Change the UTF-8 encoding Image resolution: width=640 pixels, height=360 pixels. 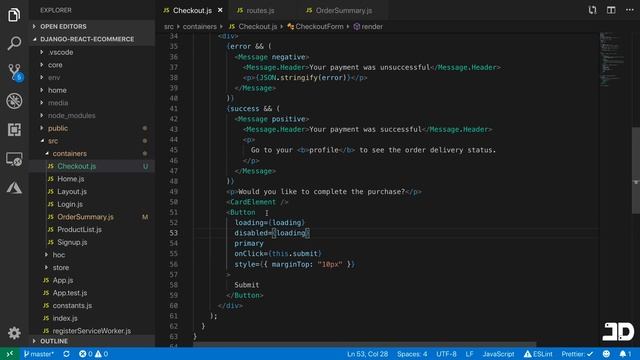pos(446,354)
